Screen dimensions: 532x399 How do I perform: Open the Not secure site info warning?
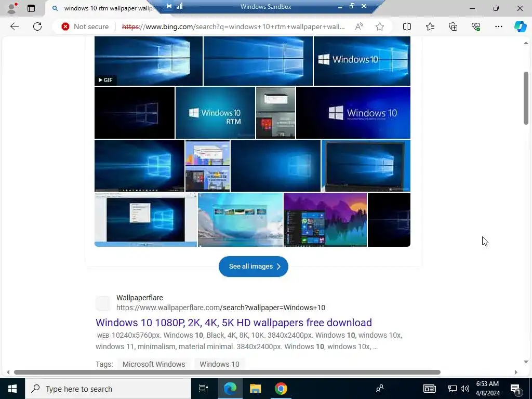click(x=85, y=26)
